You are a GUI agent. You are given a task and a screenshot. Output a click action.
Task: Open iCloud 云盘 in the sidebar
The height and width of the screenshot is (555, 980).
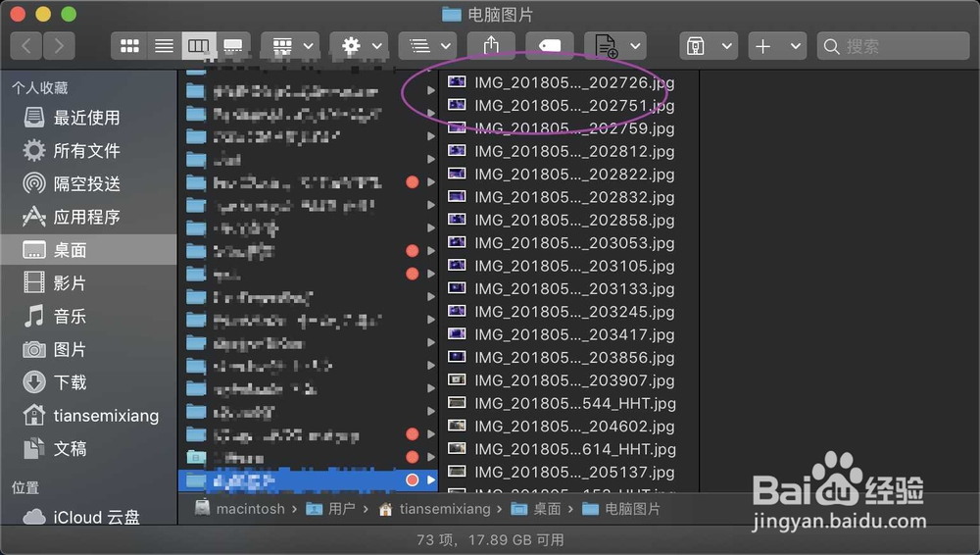88,517
